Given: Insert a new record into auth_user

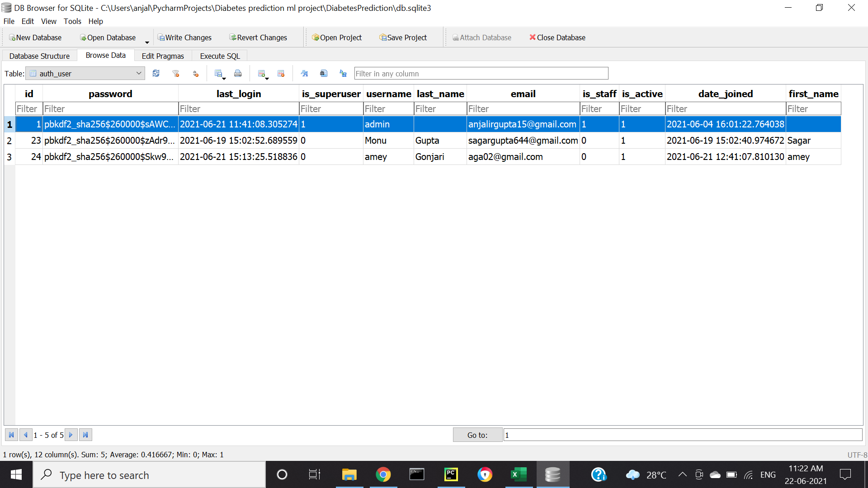Looking at the screenshot, I should [261, 72].
